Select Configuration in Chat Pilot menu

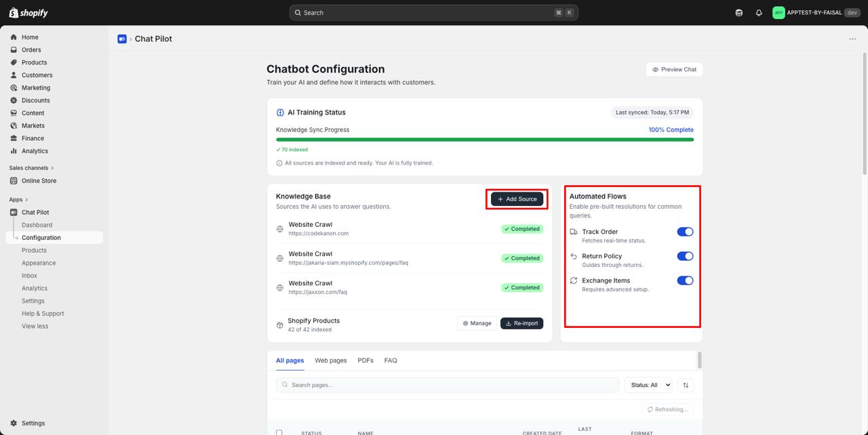[54, 238]
